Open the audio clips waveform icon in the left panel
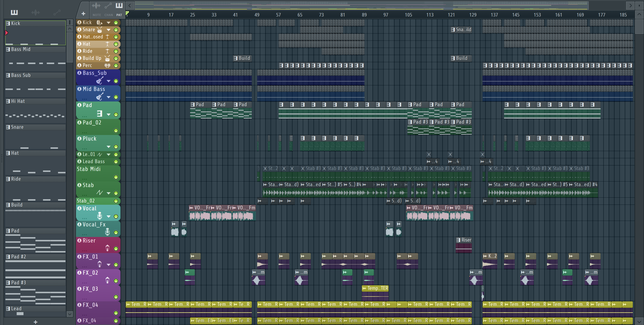 point(36,12)
